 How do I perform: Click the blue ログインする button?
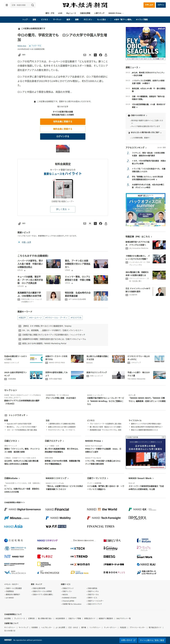coord(63,137)
